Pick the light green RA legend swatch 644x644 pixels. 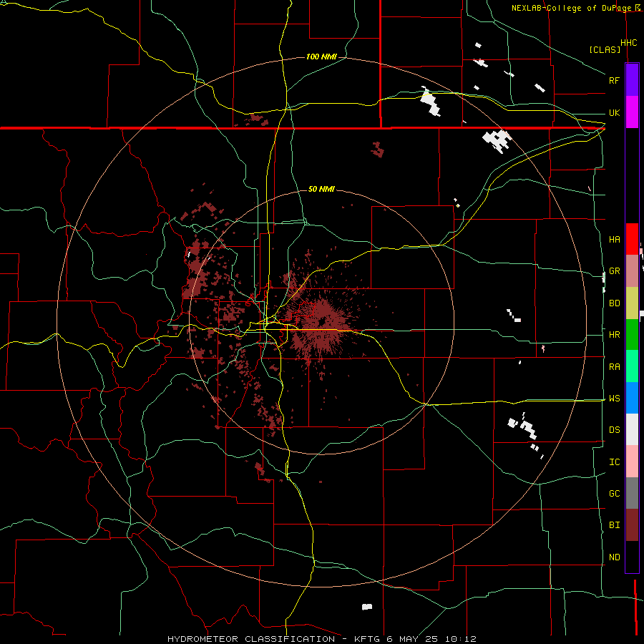coord(632,366)
